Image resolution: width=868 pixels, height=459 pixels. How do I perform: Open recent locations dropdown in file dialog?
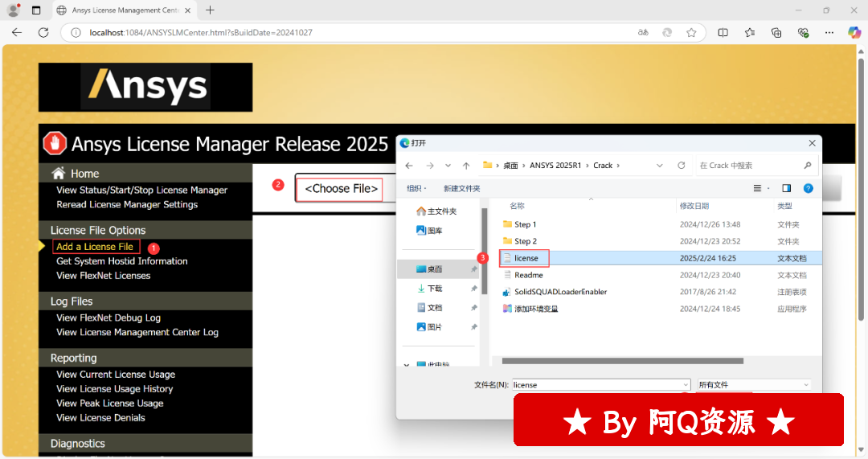(448, 166)
